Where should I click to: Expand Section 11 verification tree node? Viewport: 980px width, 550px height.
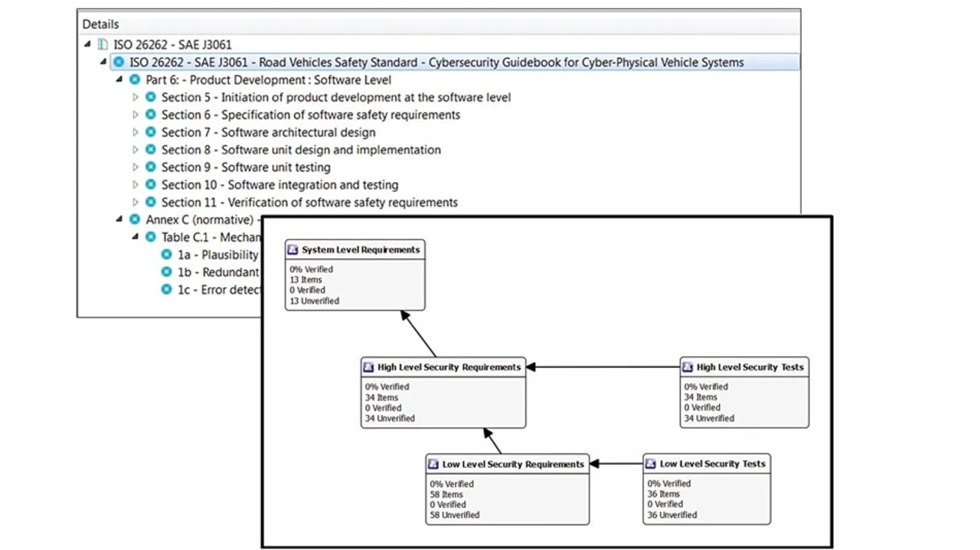click(x=136, y=202)
